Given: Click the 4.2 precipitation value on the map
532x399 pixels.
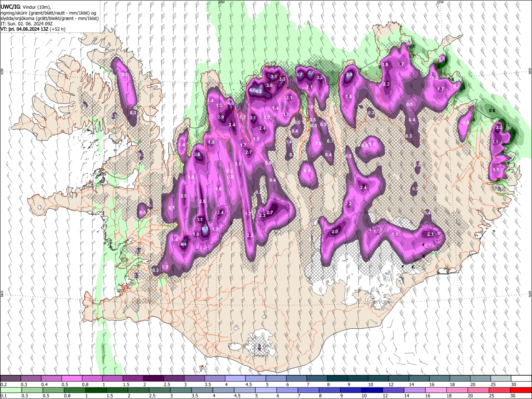Looking at the screenshot, I should [259, 91].
